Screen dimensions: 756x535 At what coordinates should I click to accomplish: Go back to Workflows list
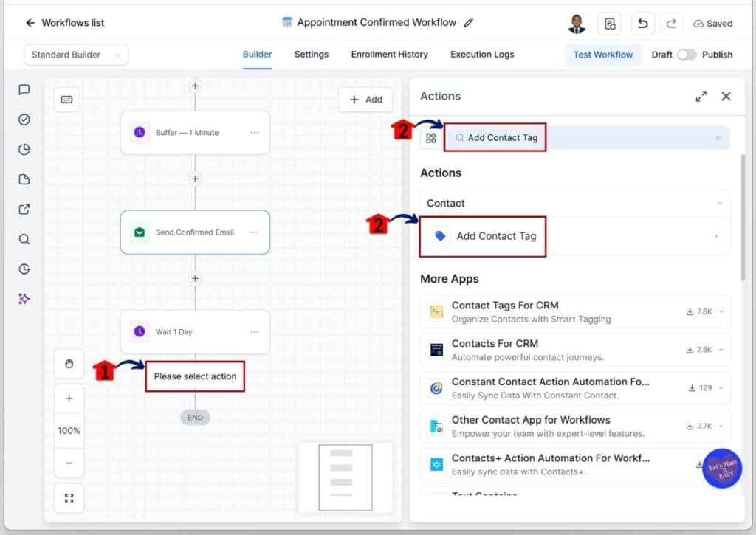pyautogui.click(x=65, y=23)
